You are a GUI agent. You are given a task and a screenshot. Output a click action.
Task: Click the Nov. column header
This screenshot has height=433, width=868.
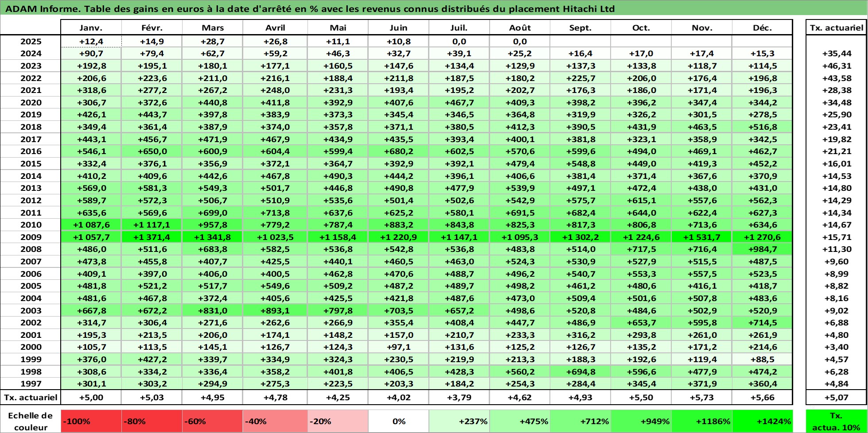[702, 27]
